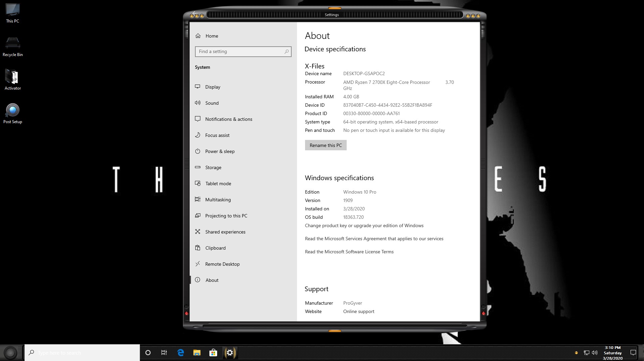
Task: Click the Manufacturer value ProGyver
Action: point(352,303)
